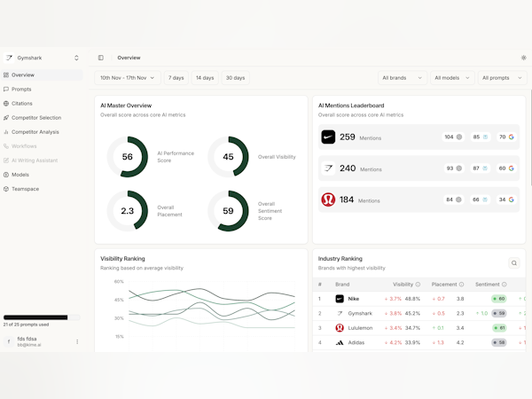The width and height of the screenshot is (532, 399).
Task: Go to Overview in the sidebar
Action: (42, 75)
